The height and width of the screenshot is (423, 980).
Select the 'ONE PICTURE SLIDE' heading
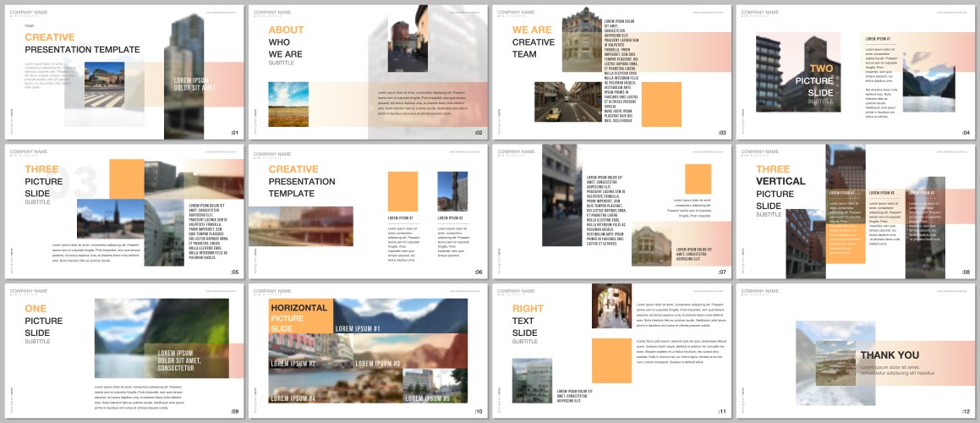[44, 321]
